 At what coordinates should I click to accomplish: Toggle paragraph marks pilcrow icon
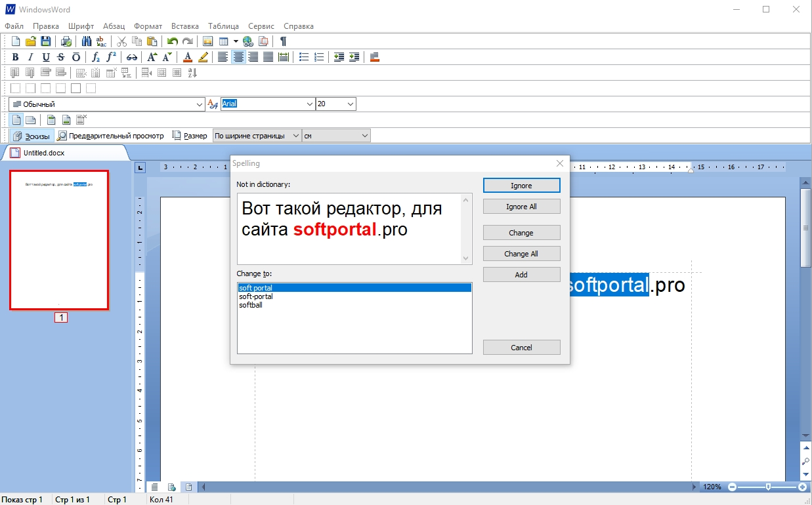[284, 41]
